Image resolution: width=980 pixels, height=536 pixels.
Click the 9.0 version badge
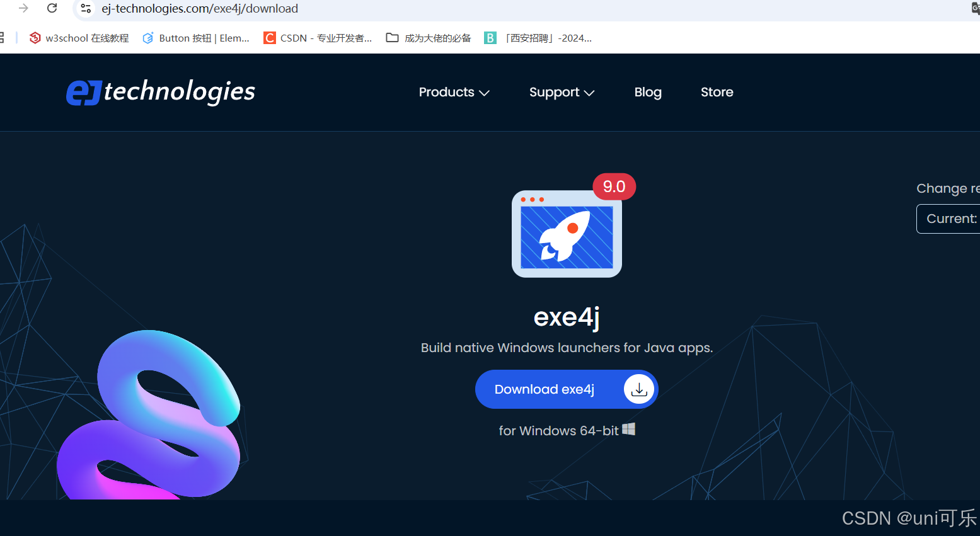(x=614, y=186)
